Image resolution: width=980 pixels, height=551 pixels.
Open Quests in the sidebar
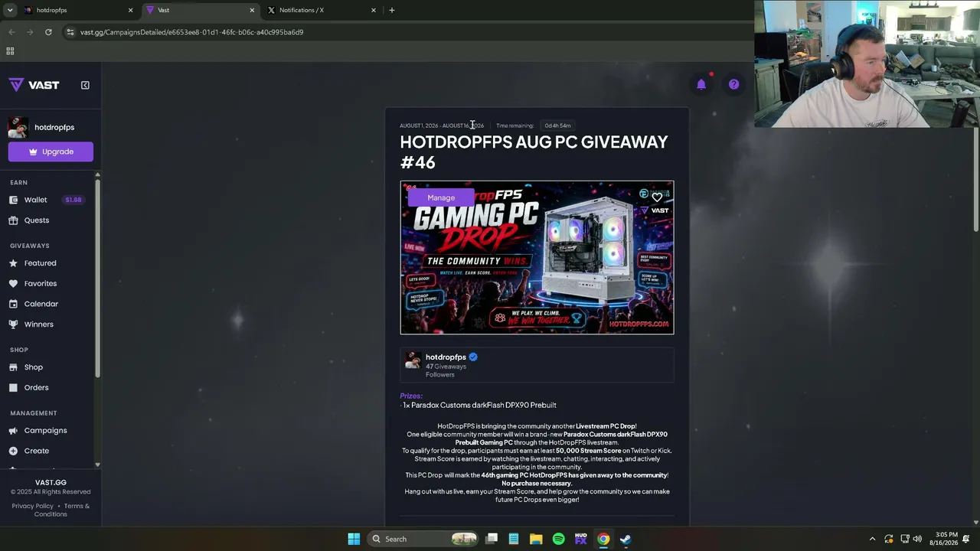pyautogui.click(x=37, y=220)
